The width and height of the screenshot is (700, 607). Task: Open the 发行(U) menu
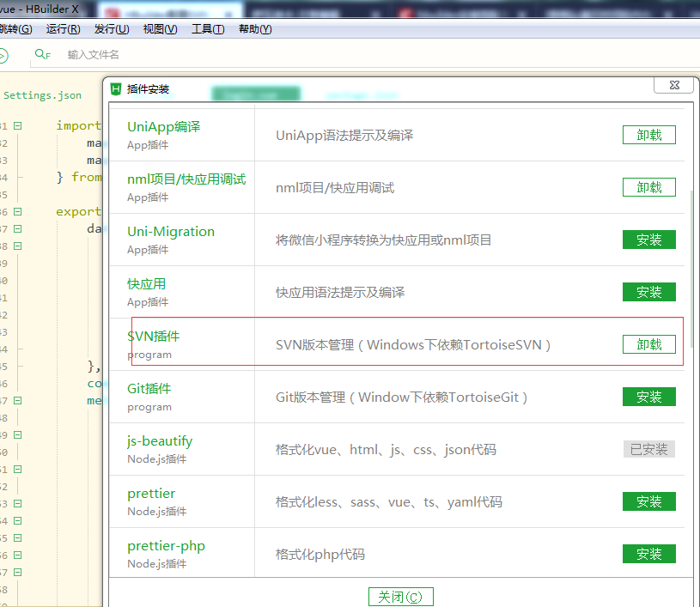pyautogui.click(x=112, y=29)
